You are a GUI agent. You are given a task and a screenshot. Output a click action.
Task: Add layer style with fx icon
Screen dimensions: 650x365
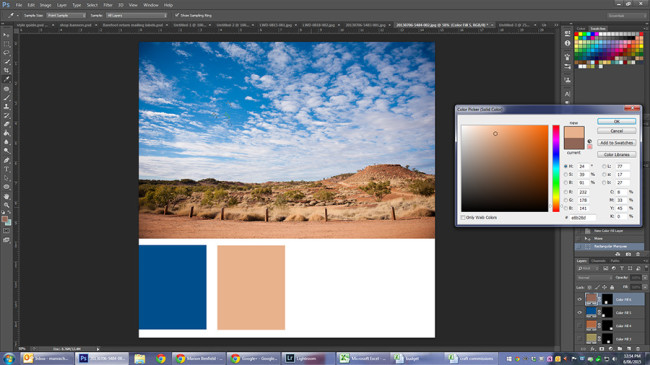592,349
